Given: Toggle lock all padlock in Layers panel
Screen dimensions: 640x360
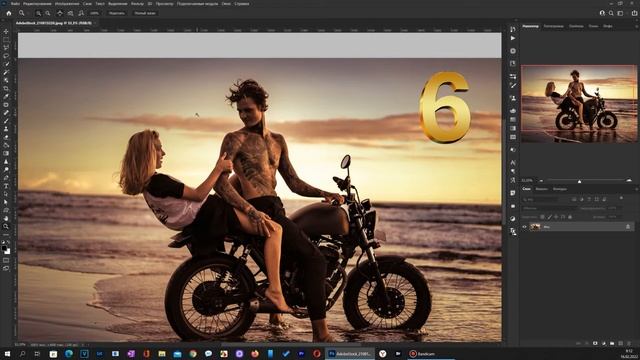Looking at the screenshot, I should point(570,217).
